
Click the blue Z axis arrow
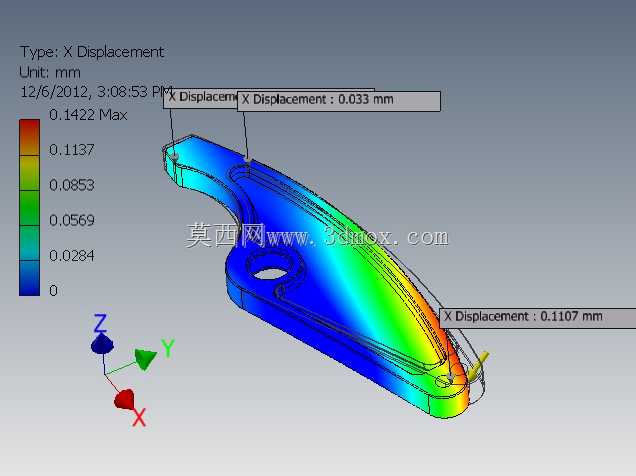click(102, 344)
